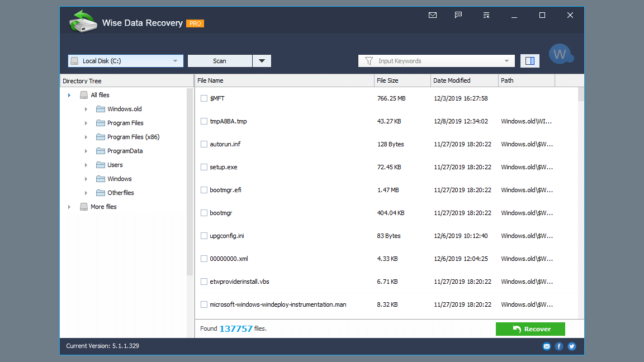644x362 pixels.
Task: Expand the More files tree node
Action: (69, 207)
